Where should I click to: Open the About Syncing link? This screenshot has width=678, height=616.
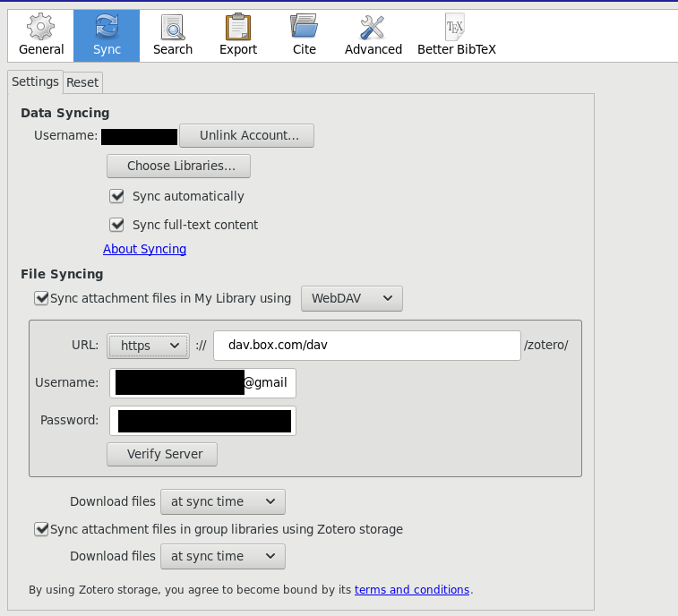144,249
